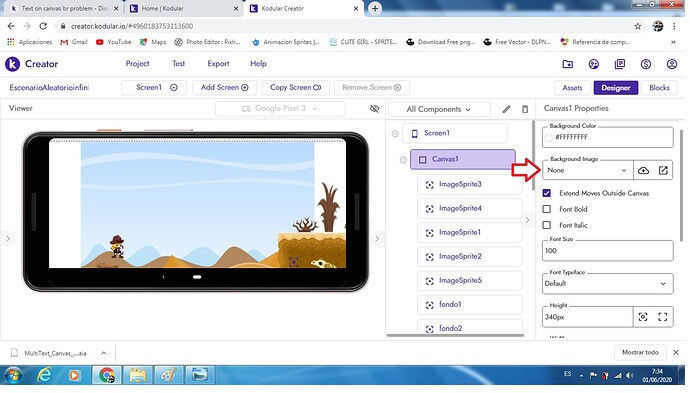Open the media player from the taskbar
Screen dimensions: 690x393
click(x=74, y=375)
